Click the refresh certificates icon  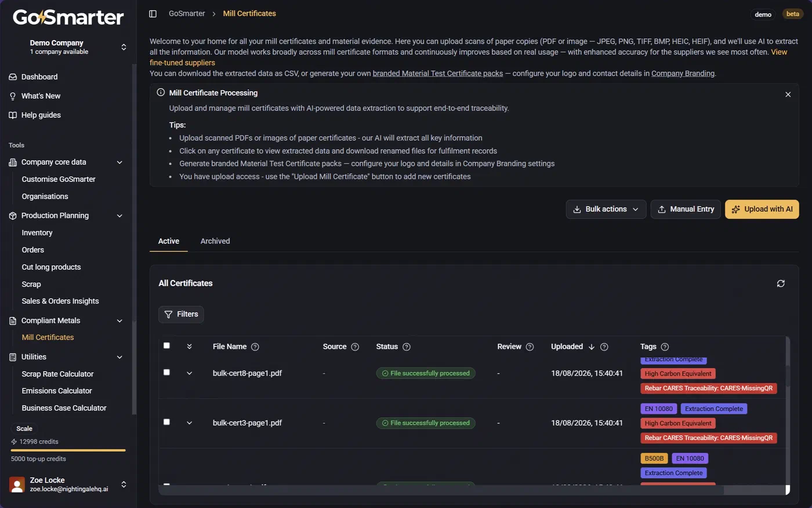[x=781, y=283]
